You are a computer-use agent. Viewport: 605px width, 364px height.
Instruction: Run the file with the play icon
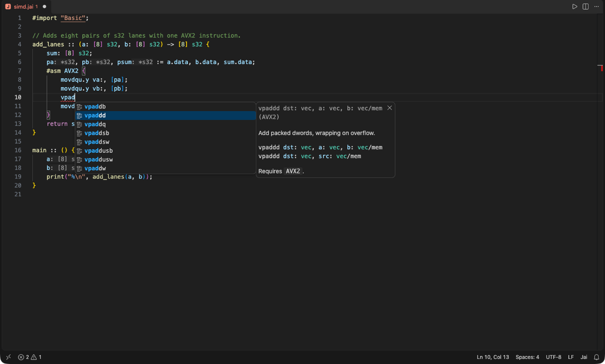574,7
